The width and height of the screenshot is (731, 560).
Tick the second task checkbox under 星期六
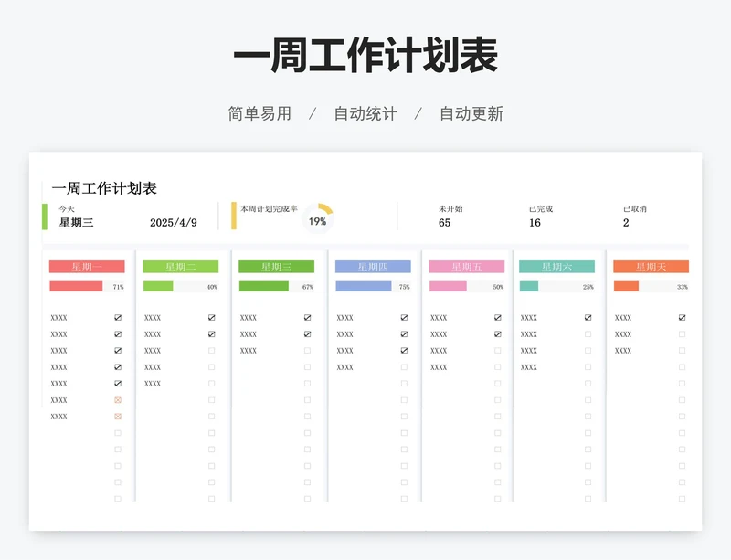click(588, 333)
